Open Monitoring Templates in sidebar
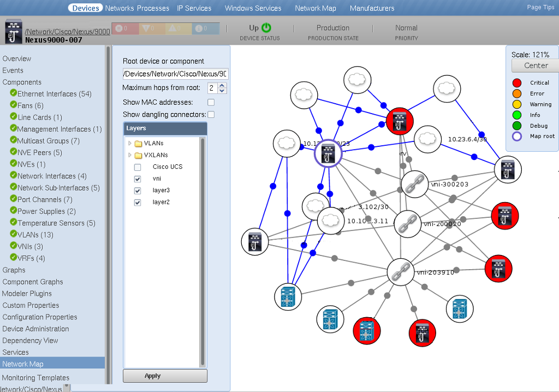 35,378
